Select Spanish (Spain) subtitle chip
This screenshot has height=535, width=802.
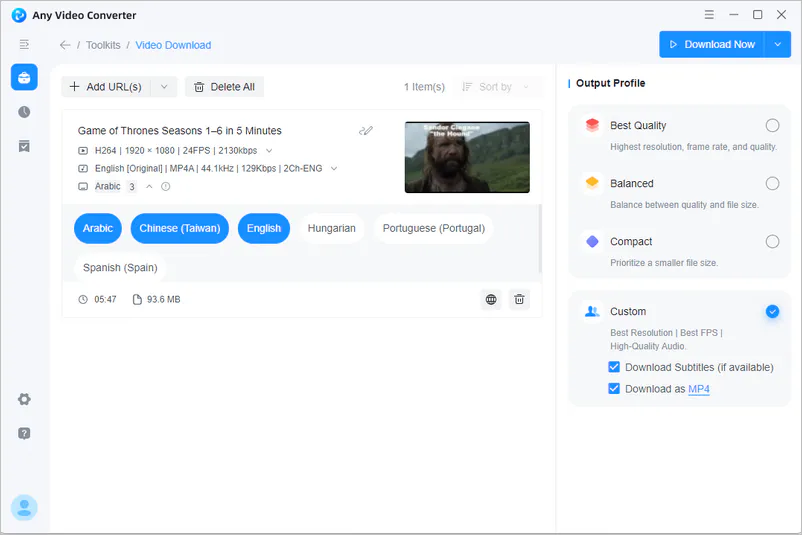120,268
